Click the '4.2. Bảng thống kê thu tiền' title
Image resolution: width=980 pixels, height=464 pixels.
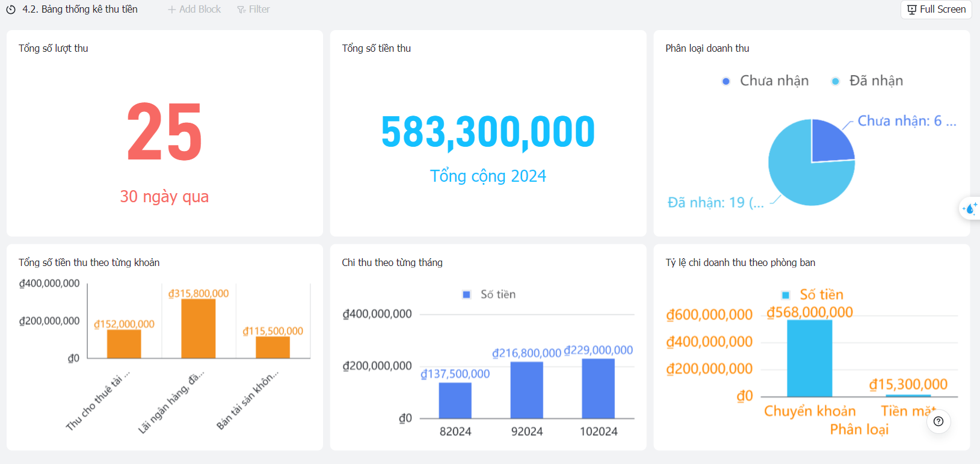tap(80, 10)
